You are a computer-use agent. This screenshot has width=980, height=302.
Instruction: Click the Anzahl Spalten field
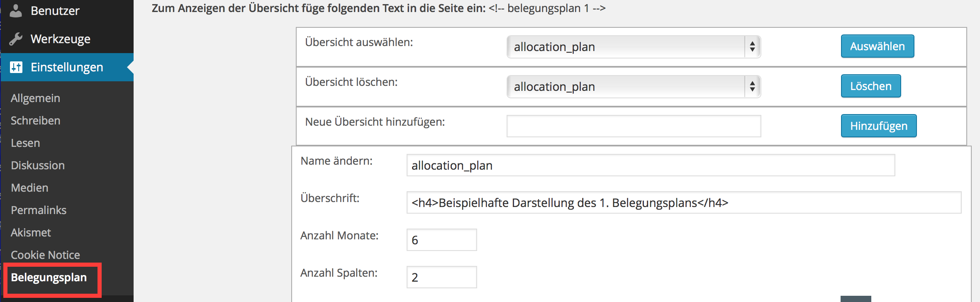coord(441,277)
